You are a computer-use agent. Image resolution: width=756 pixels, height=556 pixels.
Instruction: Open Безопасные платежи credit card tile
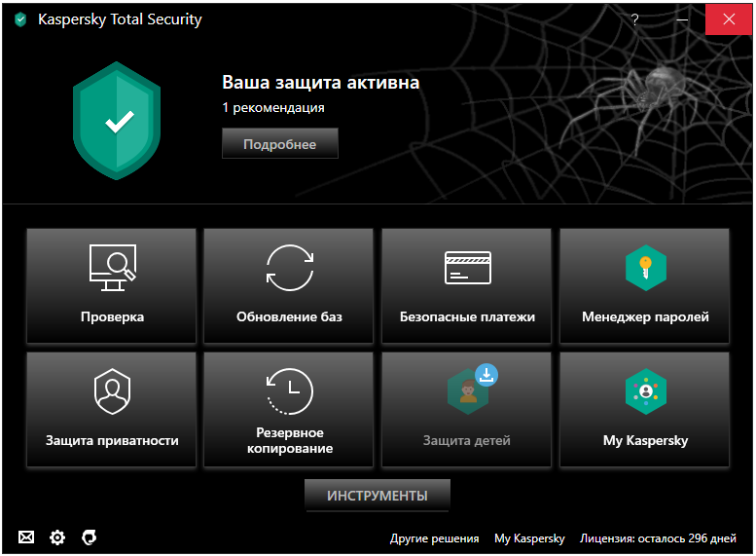pos(466,285)
